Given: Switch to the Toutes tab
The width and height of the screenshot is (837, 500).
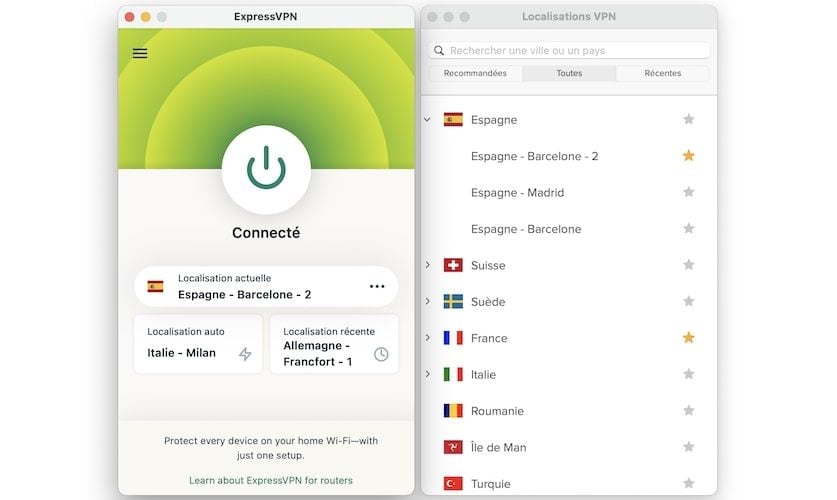Looking at the screenshot, I should pos(569,73).
